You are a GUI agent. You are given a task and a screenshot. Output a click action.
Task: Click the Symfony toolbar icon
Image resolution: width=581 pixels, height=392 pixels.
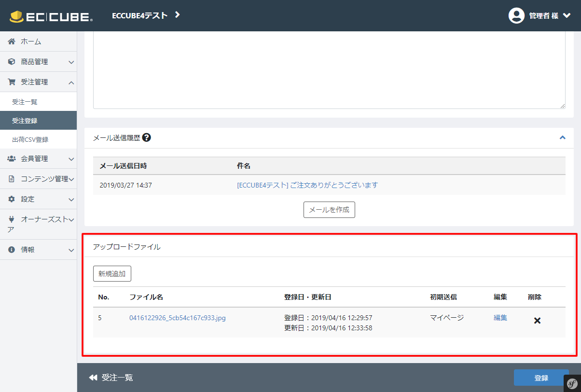(x=572, y=383)
